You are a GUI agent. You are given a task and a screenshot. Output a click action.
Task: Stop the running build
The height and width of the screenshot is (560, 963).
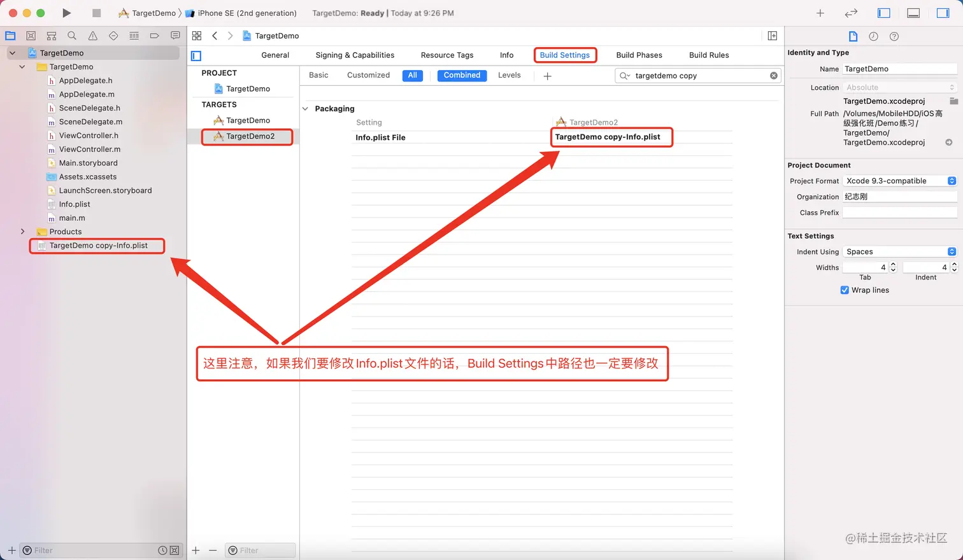96,13
